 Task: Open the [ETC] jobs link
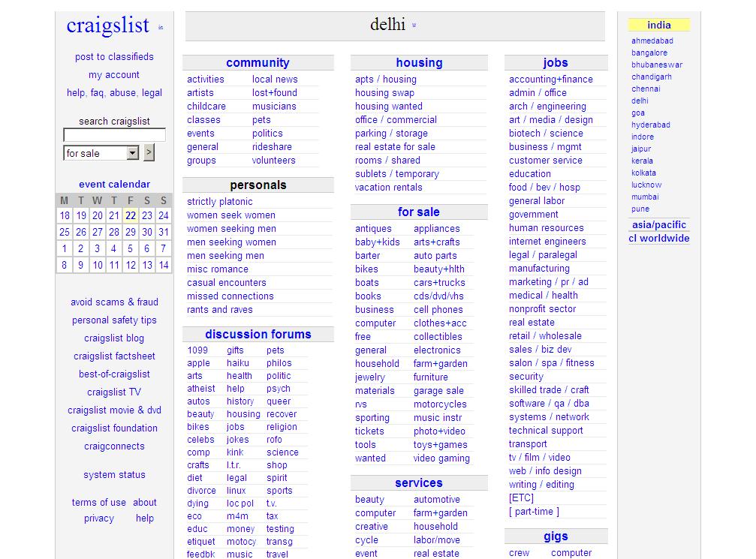pos(521,497)
